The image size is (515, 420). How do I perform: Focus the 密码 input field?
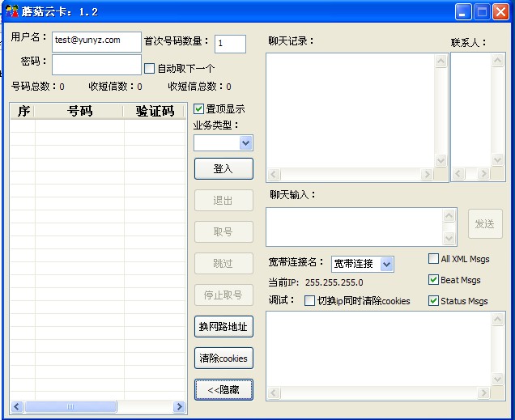pyautogui.click(x=96, y=65)
